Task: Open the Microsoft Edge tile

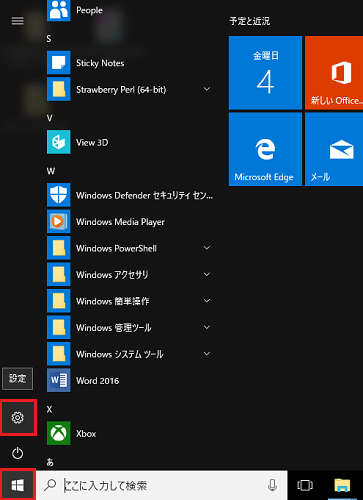Action: [265, 149]
